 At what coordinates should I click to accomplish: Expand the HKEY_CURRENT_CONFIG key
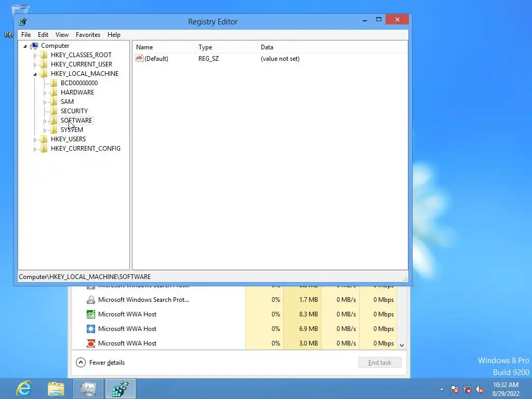[35, 149]
